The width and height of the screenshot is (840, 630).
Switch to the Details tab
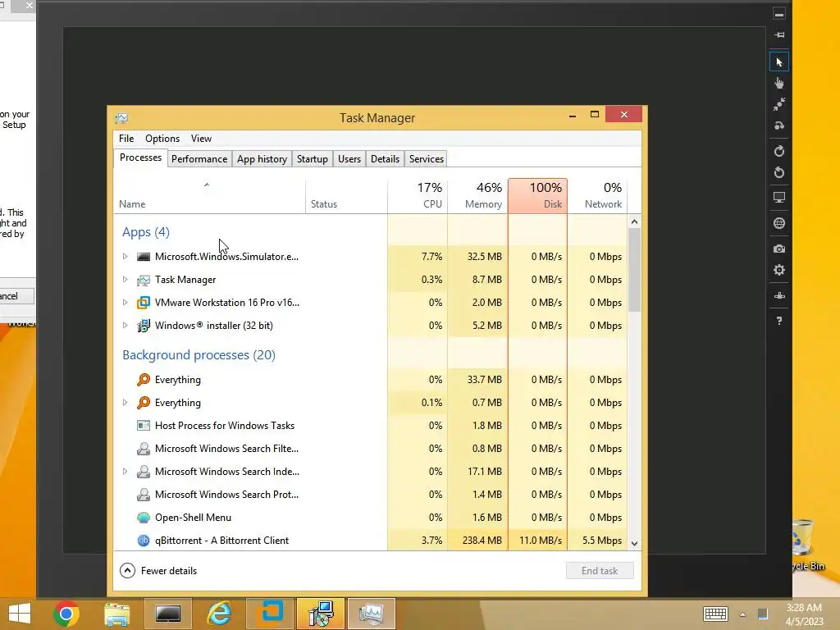click(386, 159)
